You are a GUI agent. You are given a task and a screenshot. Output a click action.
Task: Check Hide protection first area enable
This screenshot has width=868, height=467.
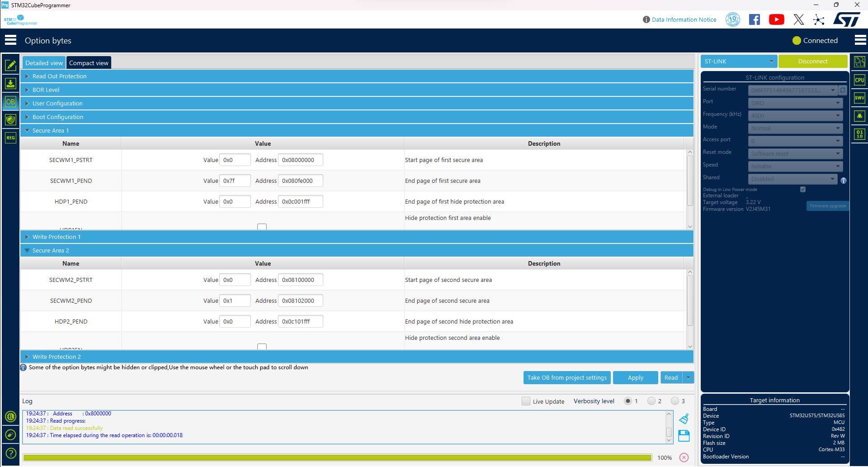pos(262,227)
